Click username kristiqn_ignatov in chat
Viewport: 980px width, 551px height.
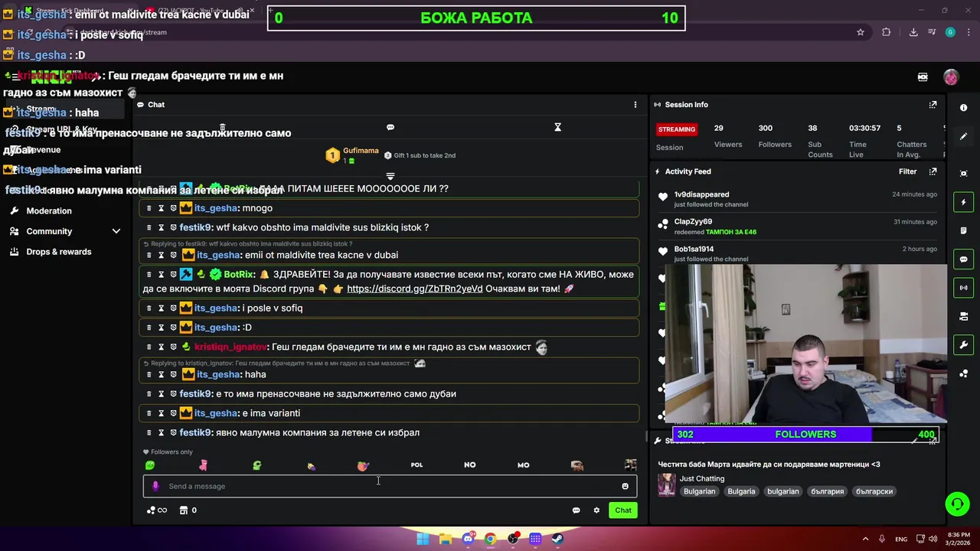(x=230, y=347)
